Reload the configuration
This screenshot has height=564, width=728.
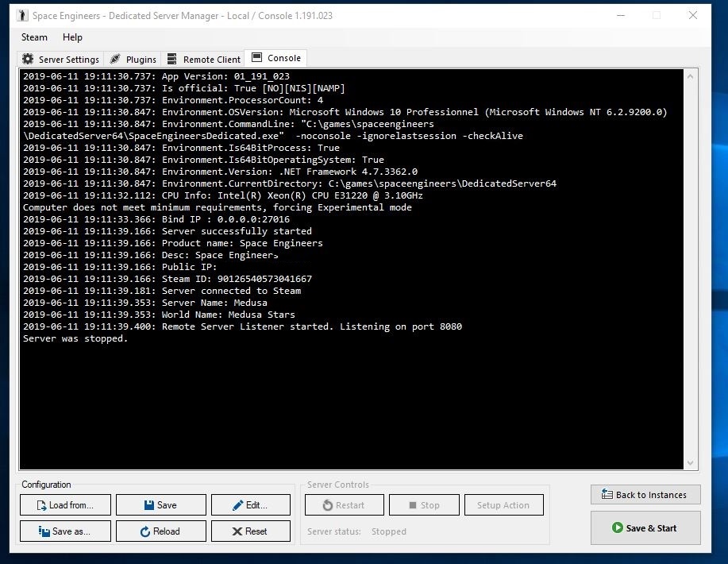tap(160, 531)
